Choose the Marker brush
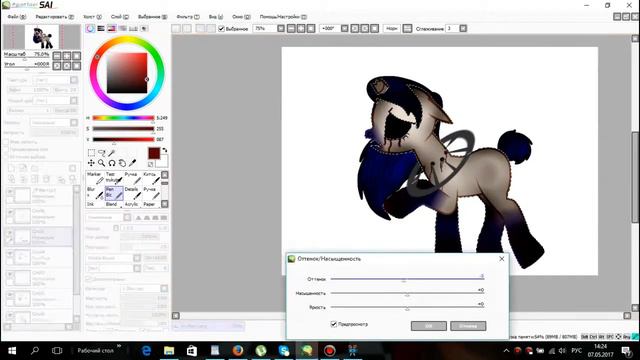This screenshot has height=360, width=640. click(x=95, y=178)
